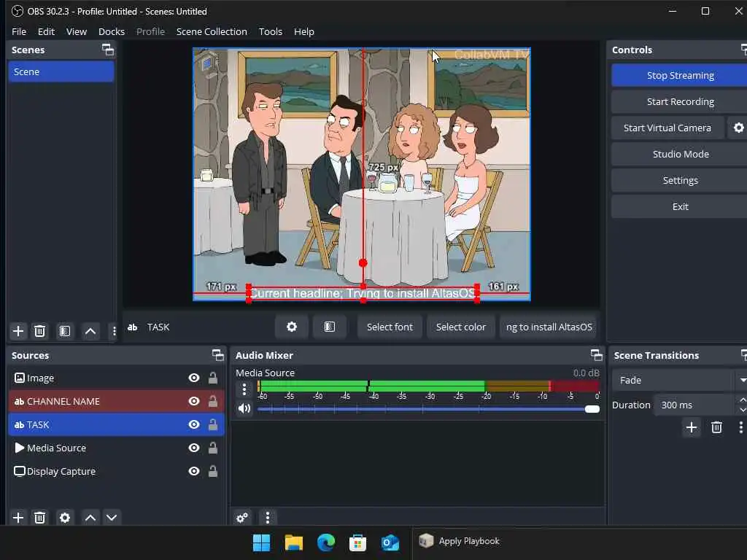
Task: Undock the Audio Mixer panel
Action: [x=597, y=355]
